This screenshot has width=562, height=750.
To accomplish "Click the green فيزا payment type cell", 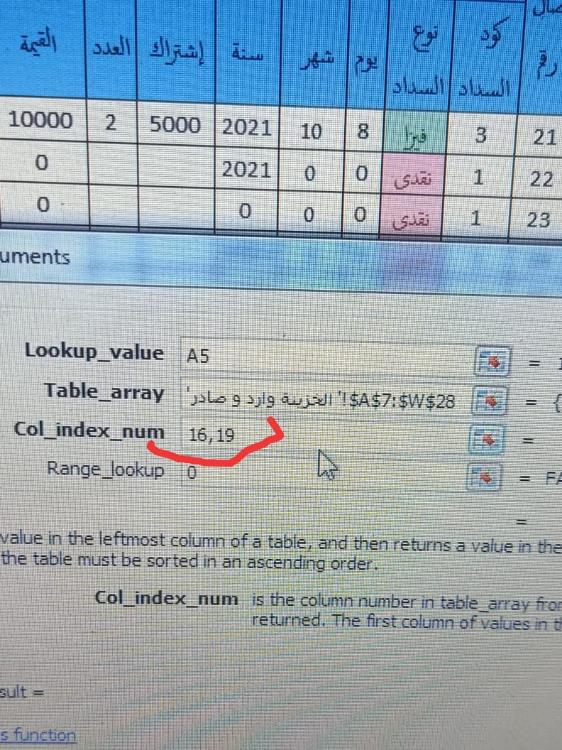I will [415, 134].
